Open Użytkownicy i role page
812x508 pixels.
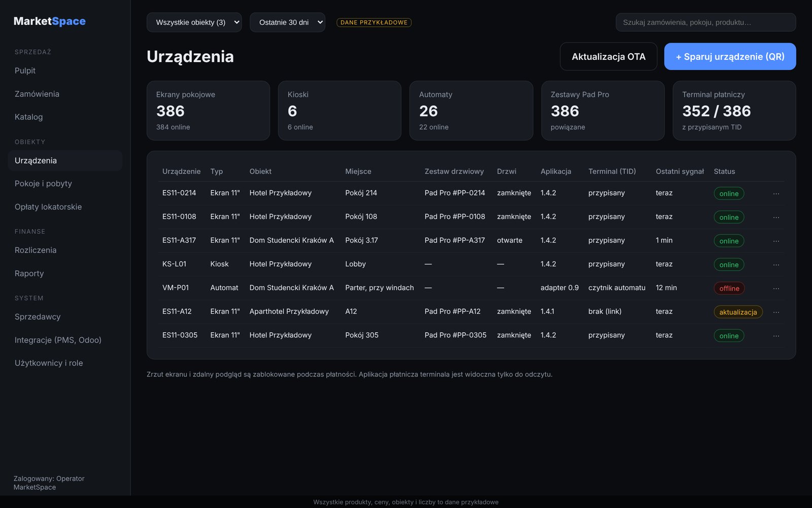coord(65,363)
